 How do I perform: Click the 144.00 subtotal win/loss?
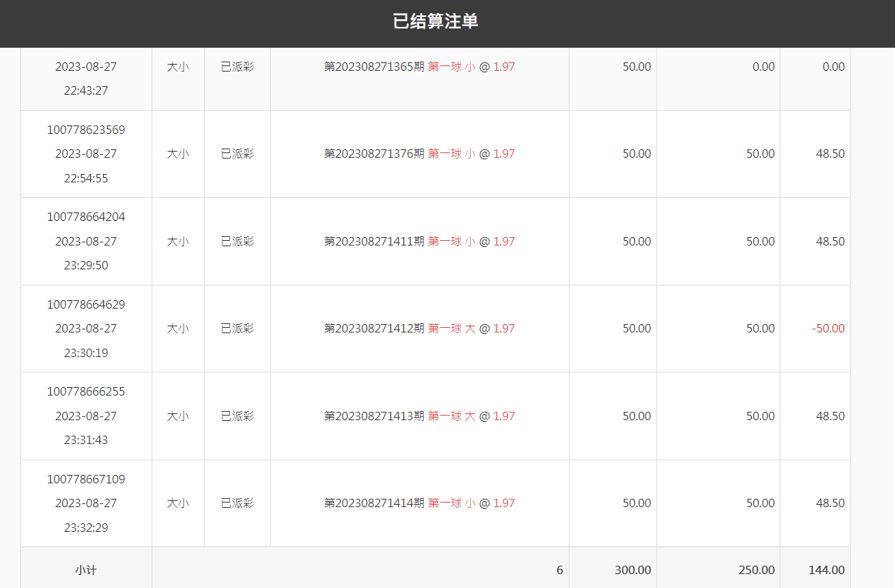click(826, 570)
